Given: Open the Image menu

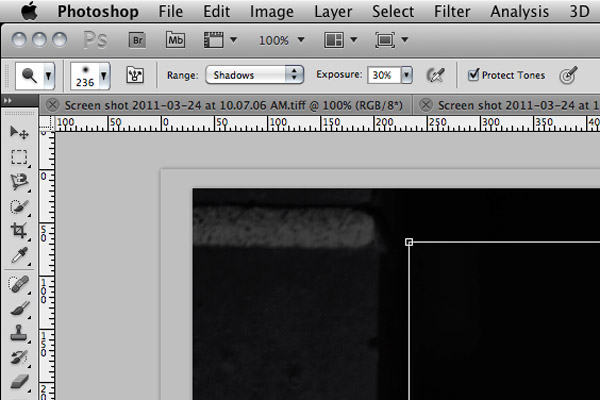Looking at the screenshot, I should [x=272, y=12].
